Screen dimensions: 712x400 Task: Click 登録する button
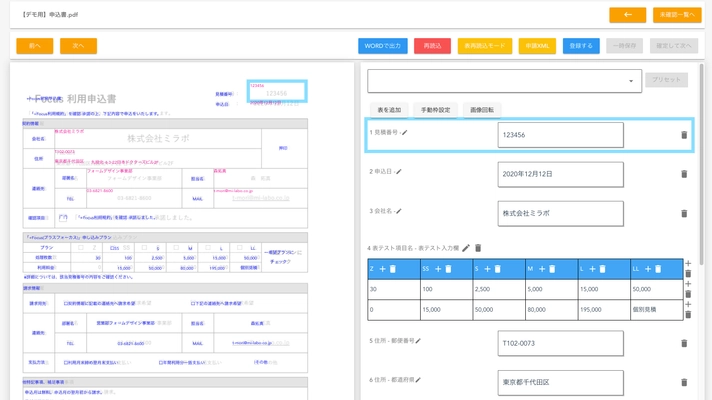click(580, 46)
